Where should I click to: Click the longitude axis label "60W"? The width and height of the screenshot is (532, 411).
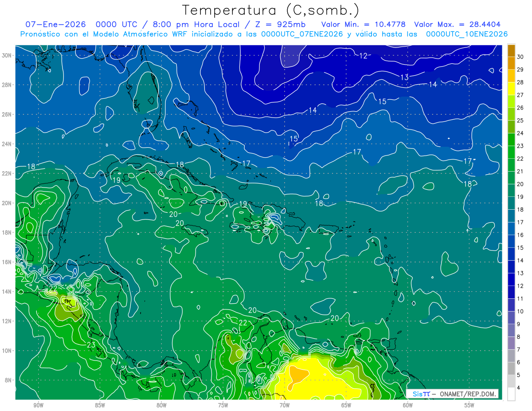[x=408, y=405]
